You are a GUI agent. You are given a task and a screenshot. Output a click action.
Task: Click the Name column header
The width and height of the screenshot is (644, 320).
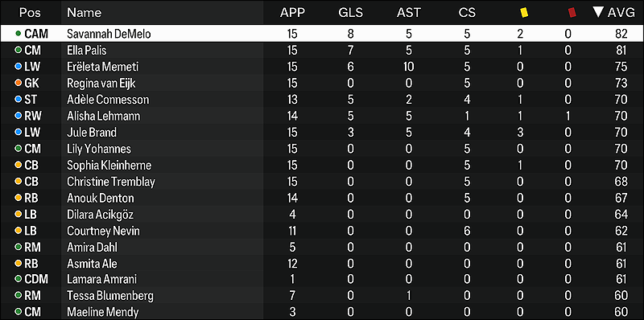pos(85,13)
